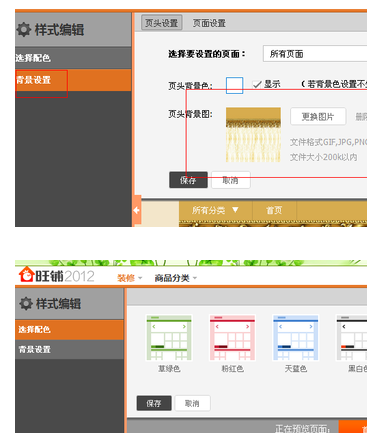This screenshot has height=433, width=367.
Task: Choose the 粉红色 color scheme thumbnail
Action: (x=232, y=338)
